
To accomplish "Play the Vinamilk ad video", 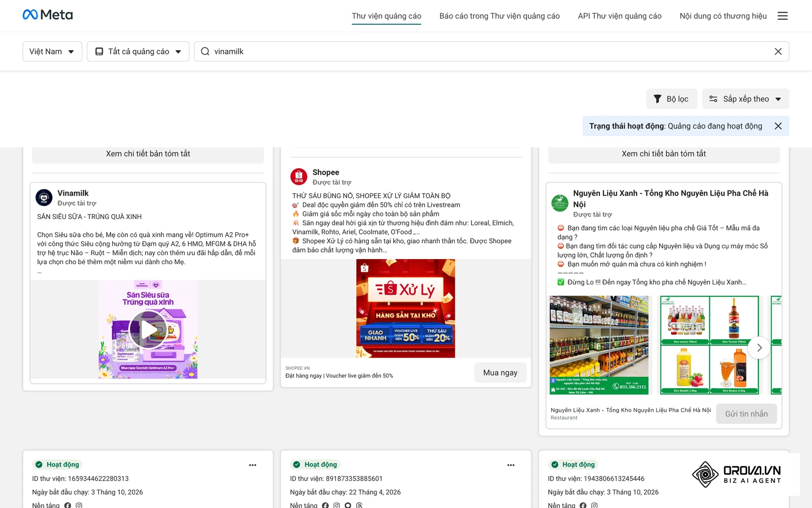I will [x=148, y=330].
